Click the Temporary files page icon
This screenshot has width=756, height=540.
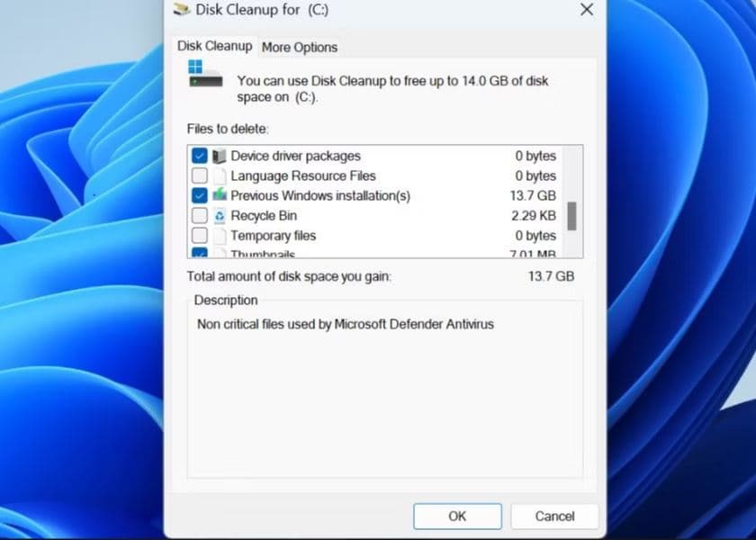pos(220,236)
